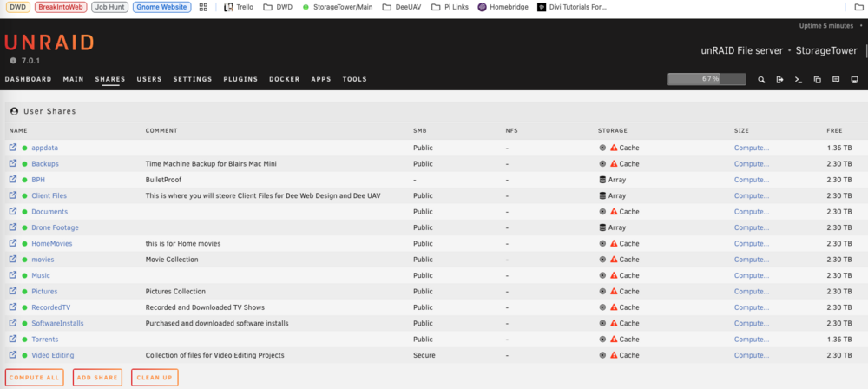Click the feedback speech-bubble icon

point(836,80)
